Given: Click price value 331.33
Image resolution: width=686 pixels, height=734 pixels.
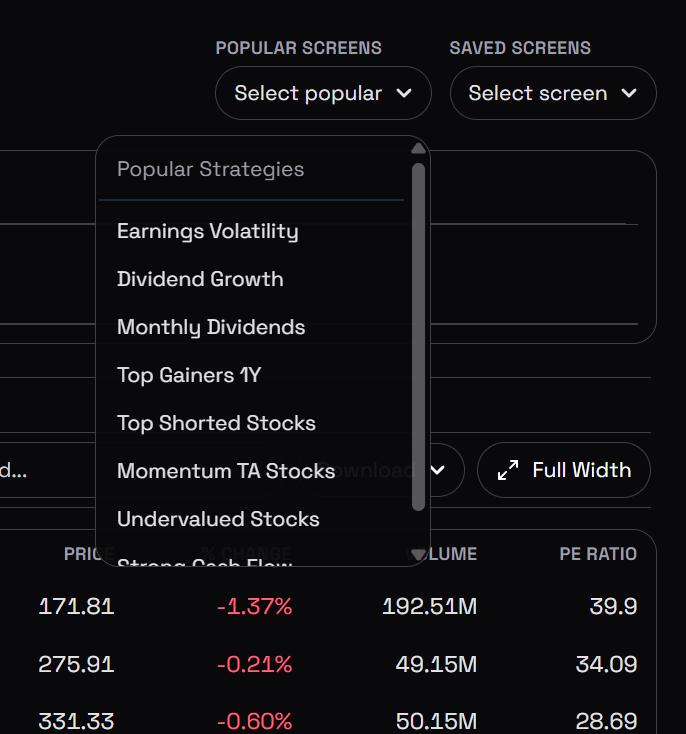Looking at the screenshot, I should pyautogui.click(x=76, y=721).
